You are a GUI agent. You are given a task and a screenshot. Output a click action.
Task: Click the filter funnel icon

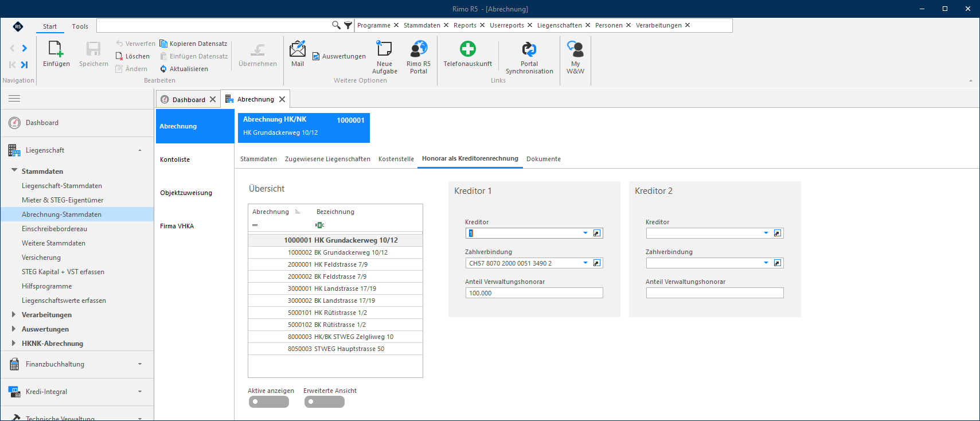coord(348,25)
